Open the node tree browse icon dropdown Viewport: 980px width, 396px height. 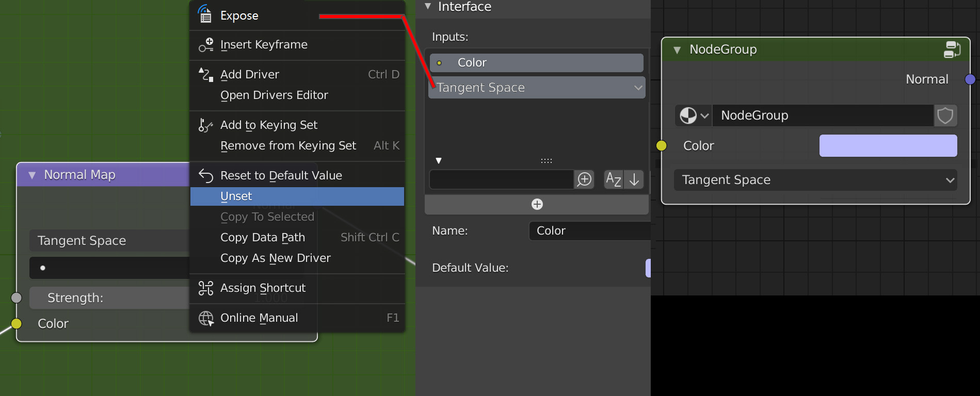pos(694,115)
